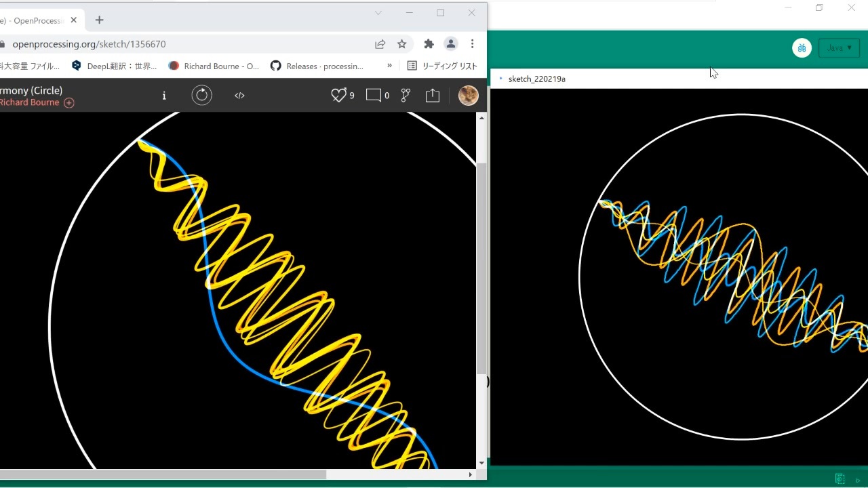Toggle the heart like on this sketch
The image size is (868, 488).
click(338, 96)
